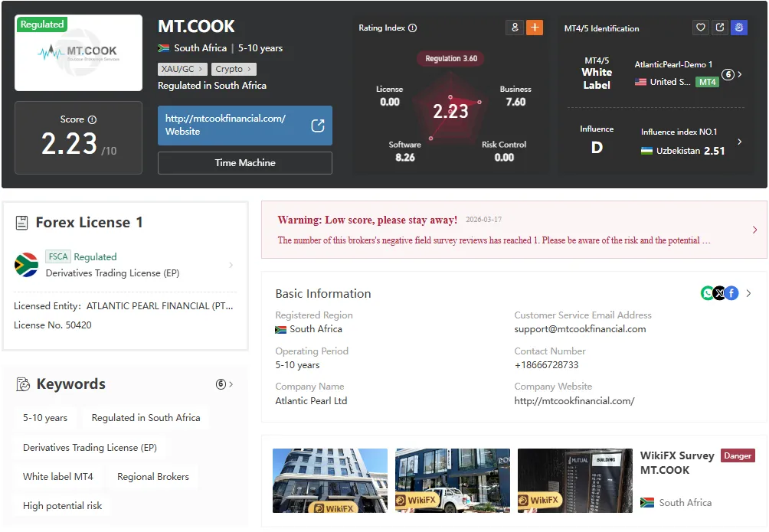
Task: Click the Regulation 3.60 pill
Action: (451, 58)
